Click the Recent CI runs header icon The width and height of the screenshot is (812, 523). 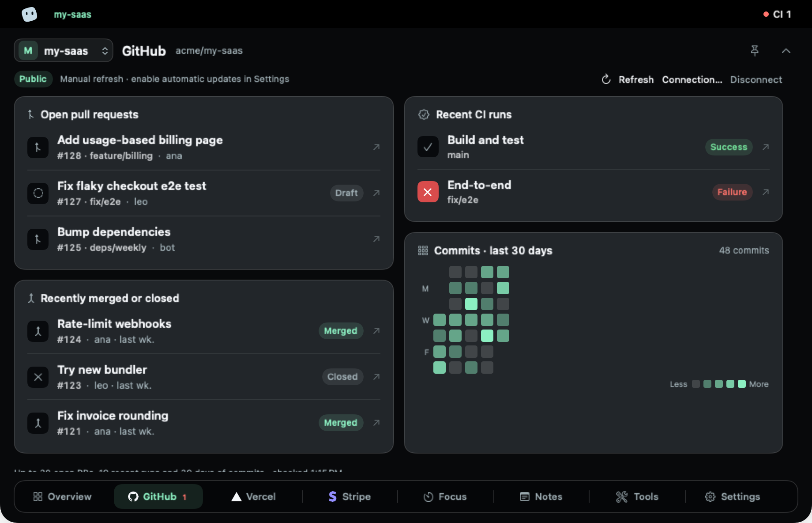click(424, 114)
